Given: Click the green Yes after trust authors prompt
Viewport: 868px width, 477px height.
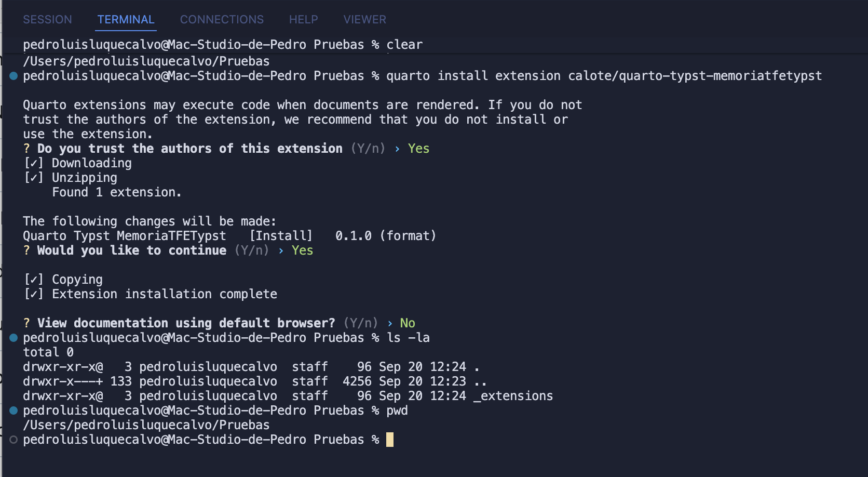Looking at the screenshot, I should click(x=418, y=149).
